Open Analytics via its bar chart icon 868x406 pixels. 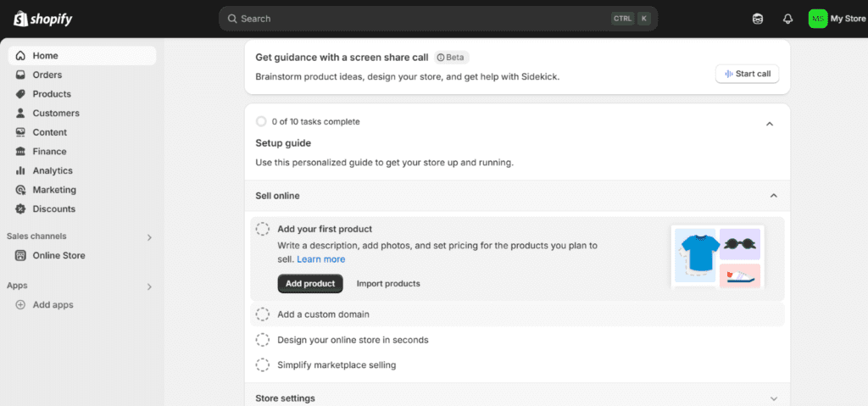[21, 170]
